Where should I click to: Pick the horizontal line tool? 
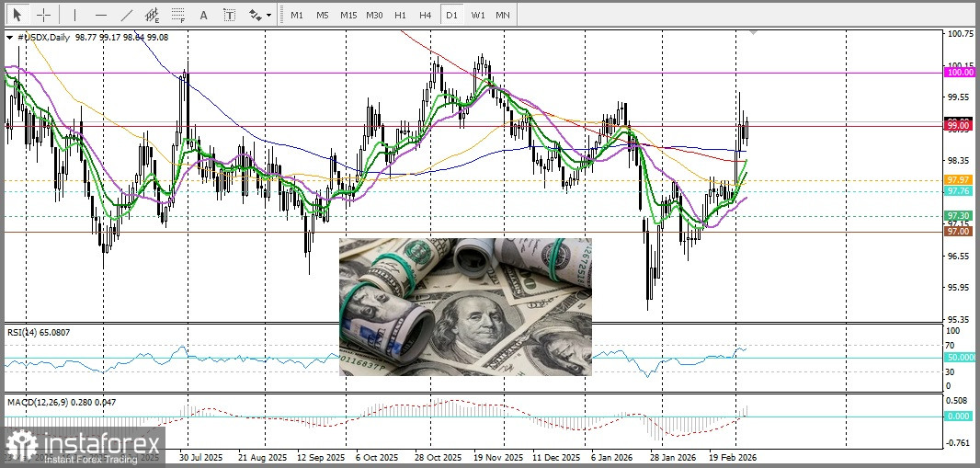click(100, 15)
